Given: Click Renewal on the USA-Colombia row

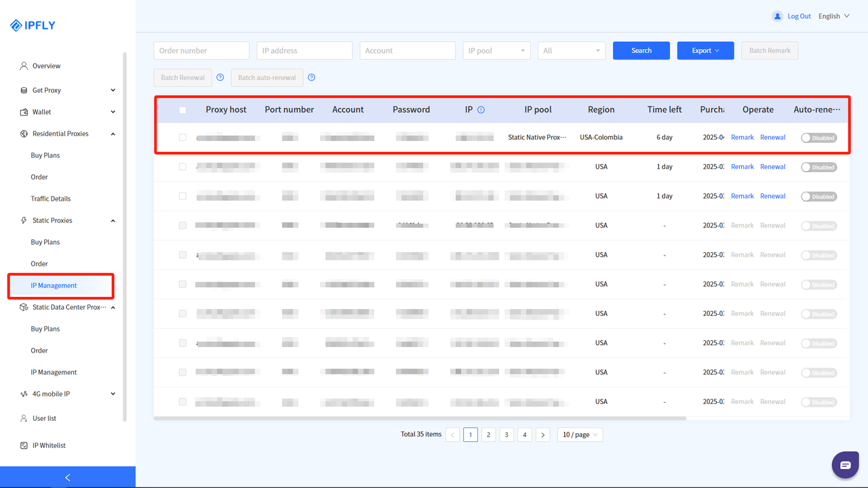Looking at the screenshot, I should coord(772,137).
